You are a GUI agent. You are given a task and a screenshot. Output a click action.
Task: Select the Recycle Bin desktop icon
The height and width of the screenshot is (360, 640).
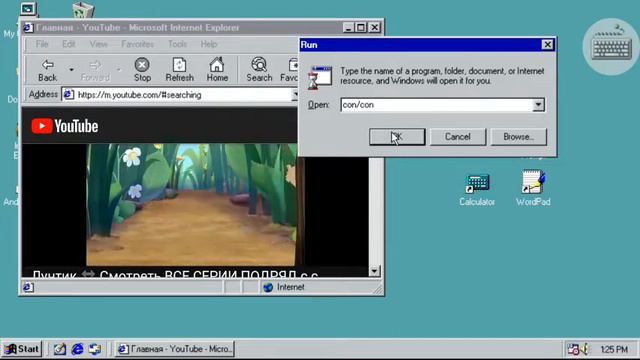tap(83, 10)
